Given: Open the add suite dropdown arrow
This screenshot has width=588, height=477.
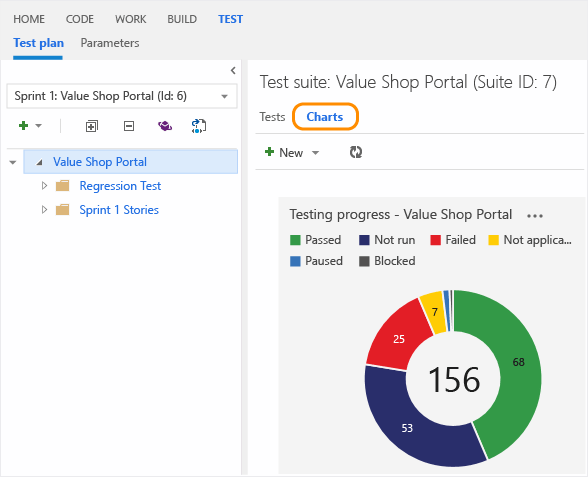Looking at the screenshot, I should coord(38,126).
